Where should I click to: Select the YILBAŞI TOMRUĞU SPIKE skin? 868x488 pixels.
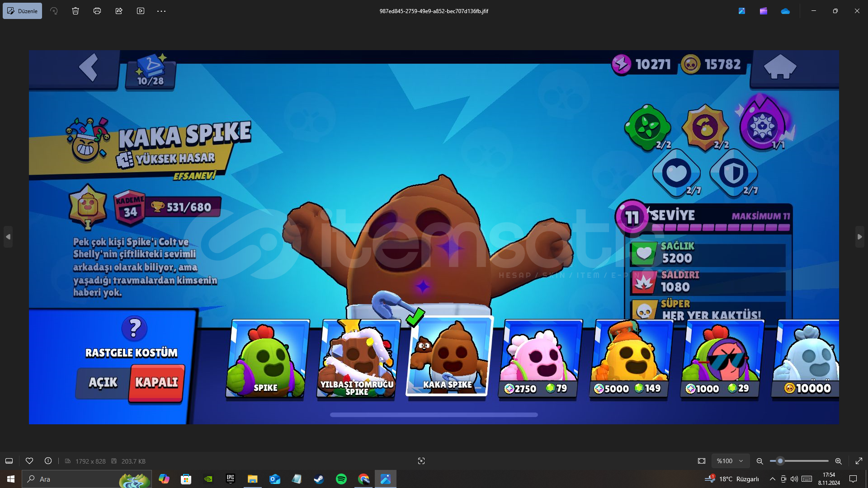click(x=358, y=359)
